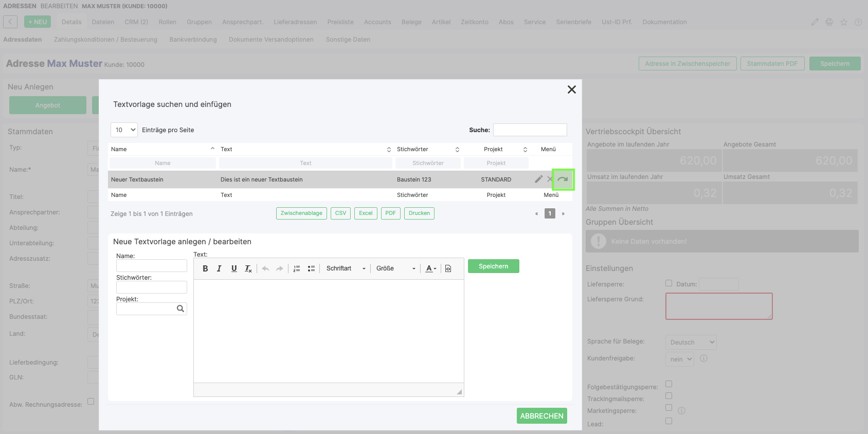Expand the Schriftart font dropdown

[346, 268]
